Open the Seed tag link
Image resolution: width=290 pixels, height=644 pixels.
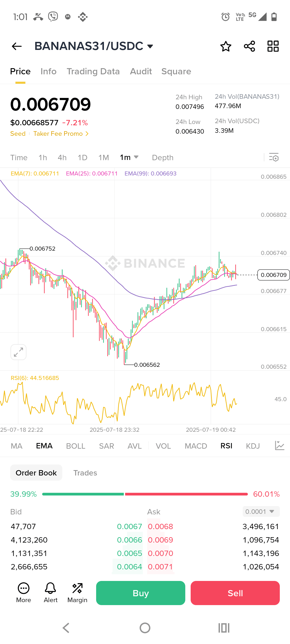pyautogui.click(x=18, y=134)
